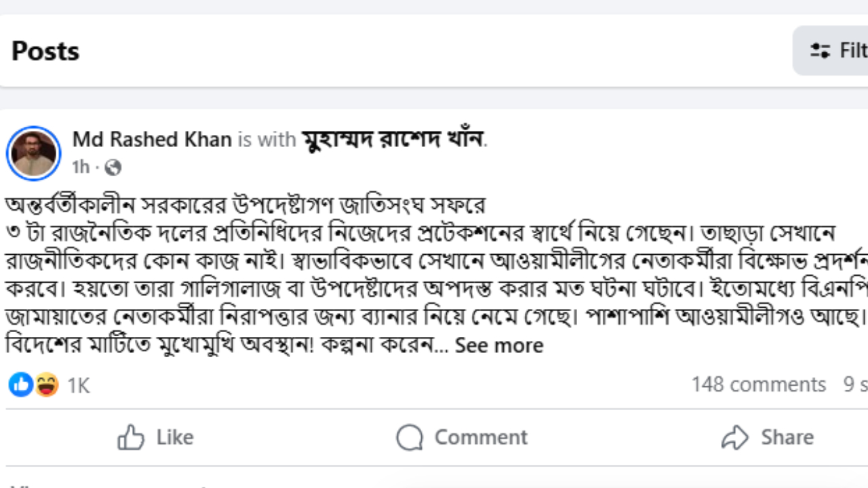Click the Posts section heading
The image size is (868, 488).
point(45,51)
